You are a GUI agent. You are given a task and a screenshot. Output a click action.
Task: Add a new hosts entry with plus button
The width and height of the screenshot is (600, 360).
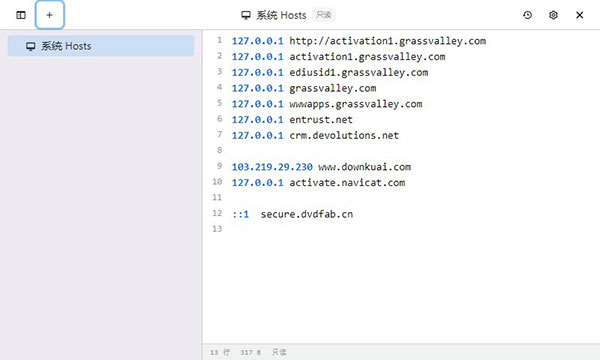click(x=49, y=15)
